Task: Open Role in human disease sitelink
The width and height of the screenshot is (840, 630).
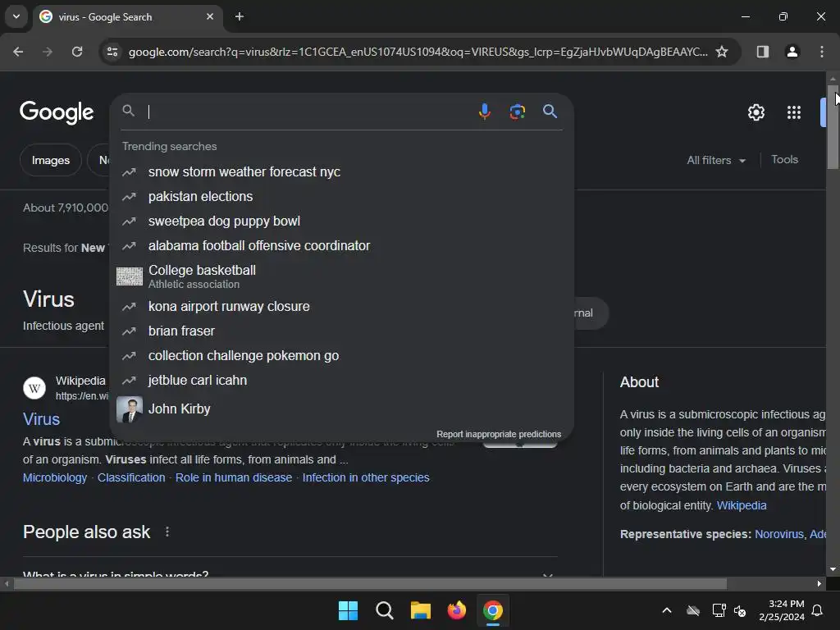Action: click(234, 477)
